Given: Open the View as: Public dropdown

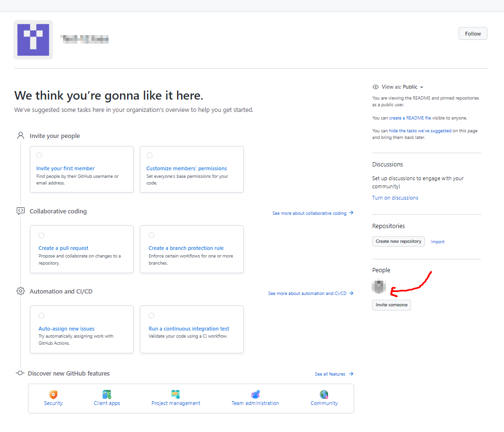Looking at the screenshot, I should (x=403, y=87).
